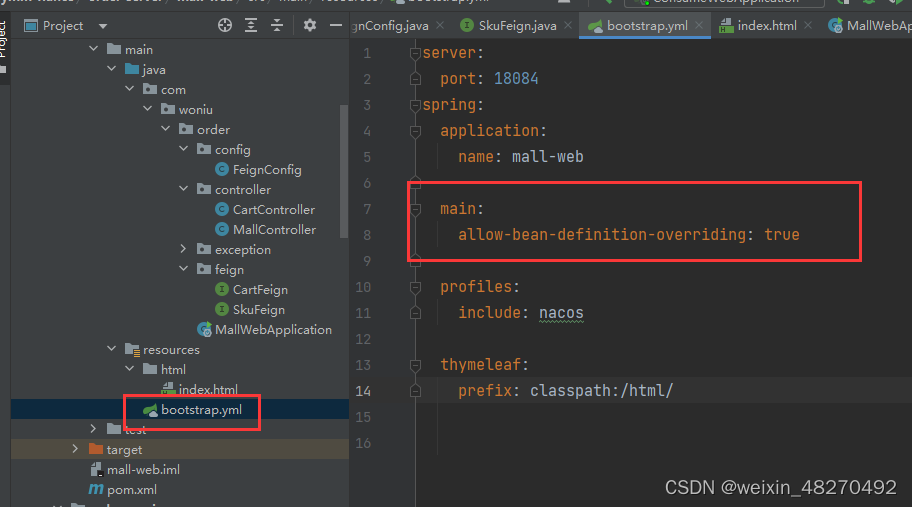Collapse the java folder
912x507 pixels.
coord(112,69)
